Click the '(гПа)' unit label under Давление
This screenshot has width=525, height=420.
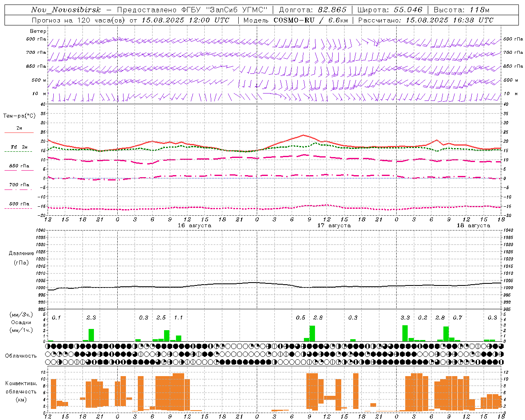click(x=21, y=263)
